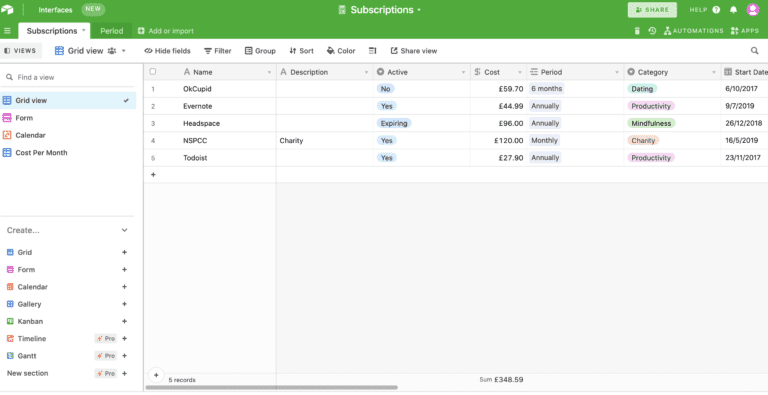Open the trash icon in the top bar
768x395 pixels.
637,31
